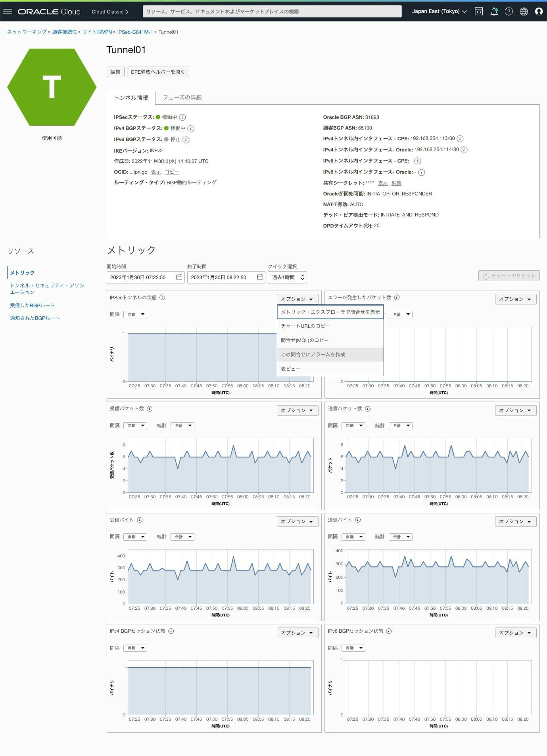
Task: Open the notifications bell
Action: [494, 11]
